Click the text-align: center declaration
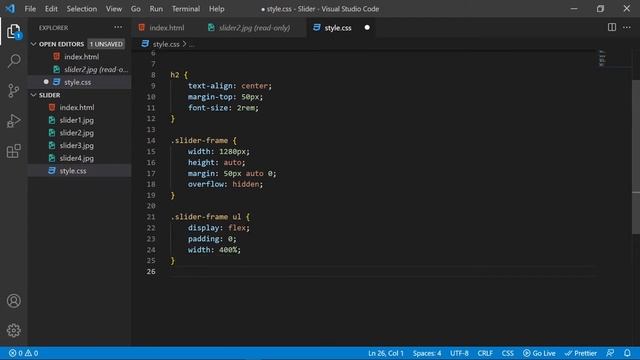 230,86
